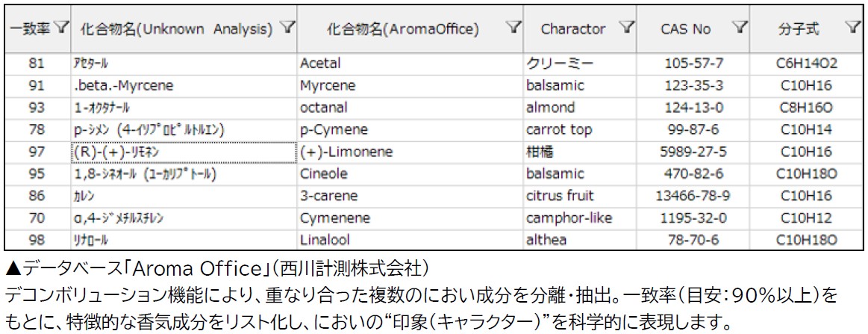The height and width of the screenshot is (334, 868).
Task: Select the Linalool row cell
Action: tap(410, 241)
